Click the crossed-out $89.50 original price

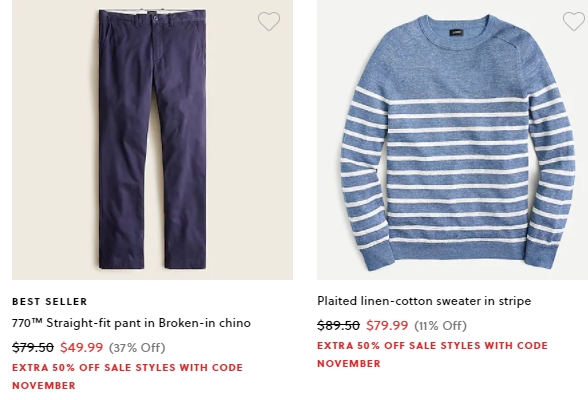pyautogui.click(x=338, y=325)
